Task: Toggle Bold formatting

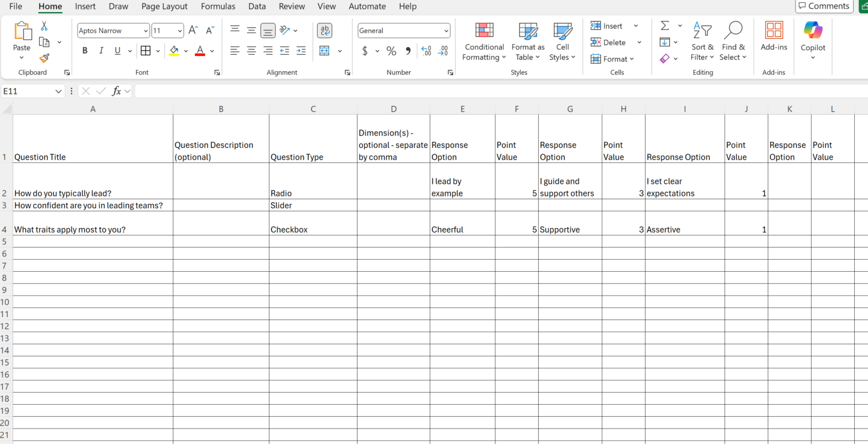Action: (85, 51)
